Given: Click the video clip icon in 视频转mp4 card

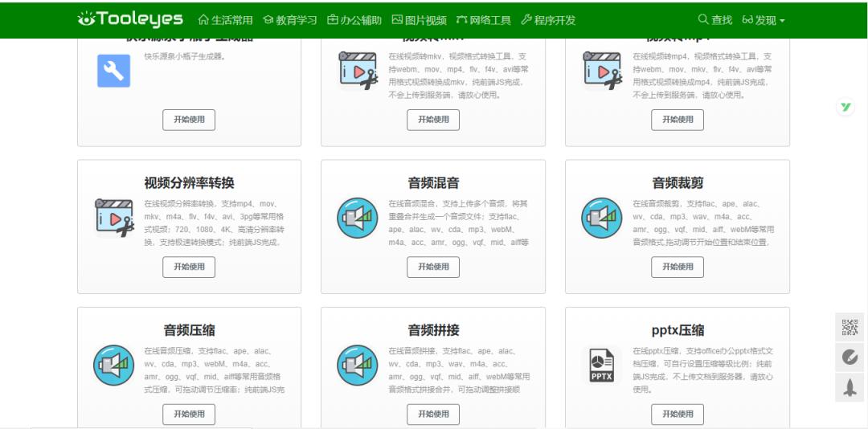Looking at the screenshot, I should [602, 71].
